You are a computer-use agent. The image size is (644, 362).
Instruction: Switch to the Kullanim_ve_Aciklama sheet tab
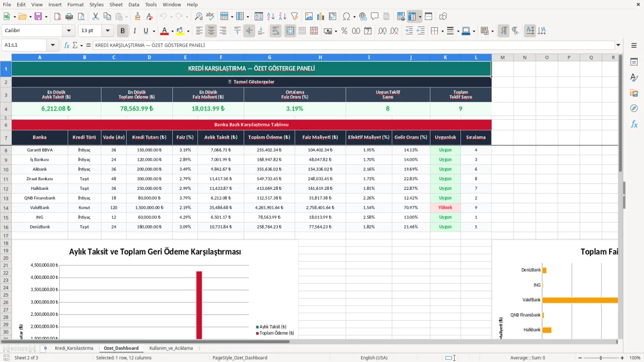point(171,348)
